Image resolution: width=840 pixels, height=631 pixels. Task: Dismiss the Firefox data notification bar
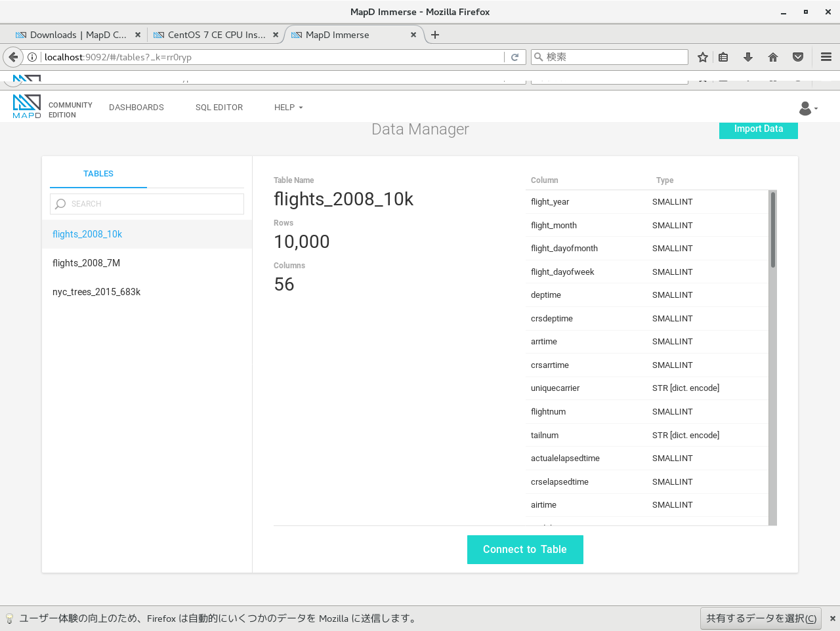point(833,618)
